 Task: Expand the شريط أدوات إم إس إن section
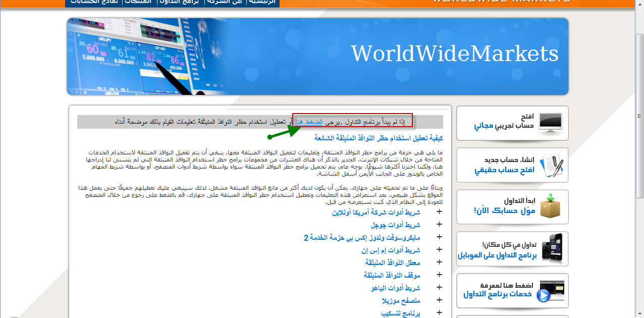click(x=439, y=250)
